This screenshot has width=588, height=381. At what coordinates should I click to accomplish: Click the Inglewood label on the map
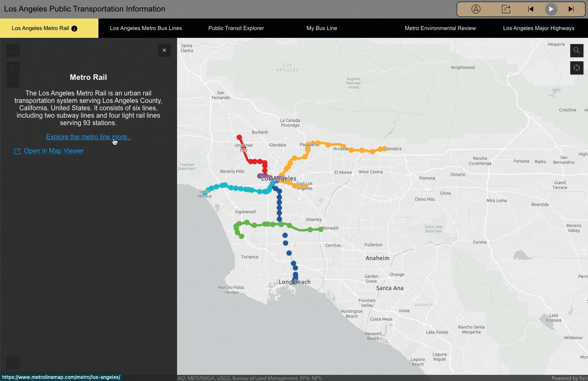click(245, 212)
